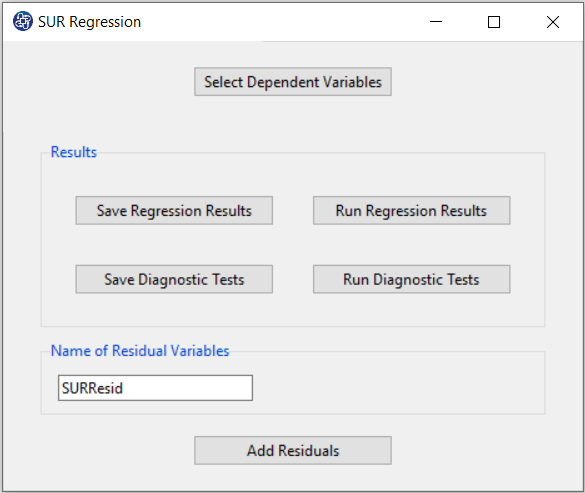Image resolution: width=585 pixels, height=493 pixels.
Task: Click blank area right of Select Dependent Variables
Action: [485, 82]
